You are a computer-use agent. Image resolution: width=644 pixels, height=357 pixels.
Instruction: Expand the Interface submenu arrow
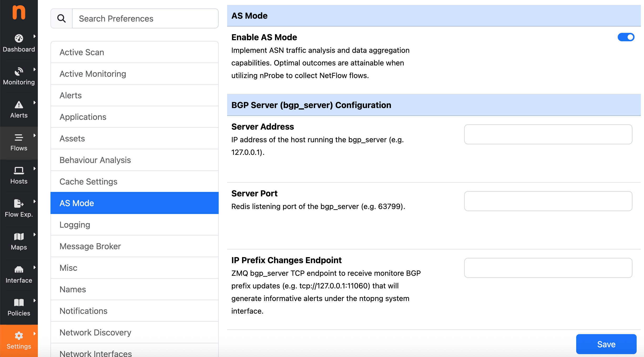(x=34, y=267)
